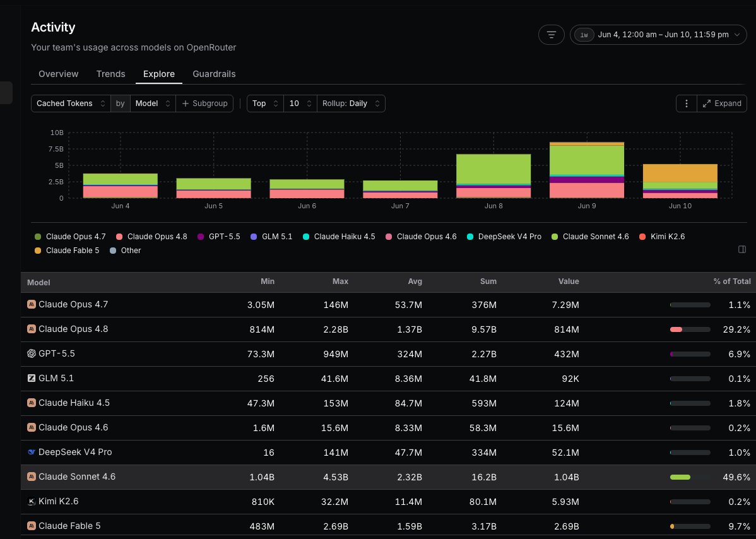Open Claude Sonnet 4.6 model name link
756x539 pixels.
[x=76, y=477]
